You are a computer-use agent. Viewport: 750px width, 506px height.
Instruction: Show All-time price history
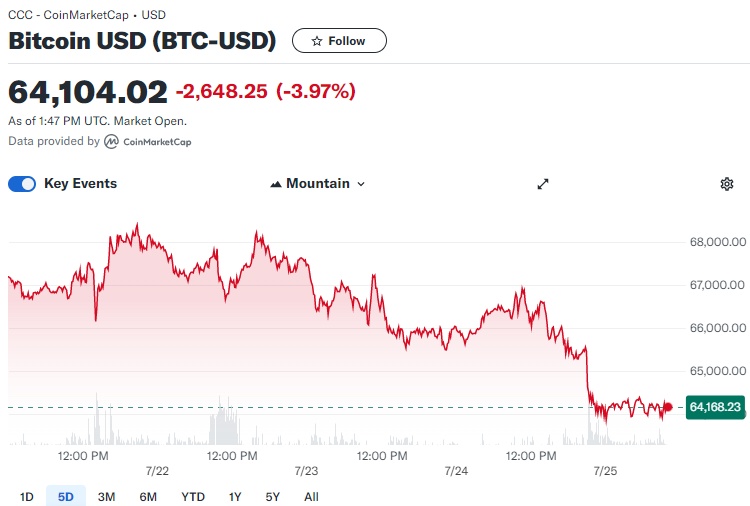point(311,497)
